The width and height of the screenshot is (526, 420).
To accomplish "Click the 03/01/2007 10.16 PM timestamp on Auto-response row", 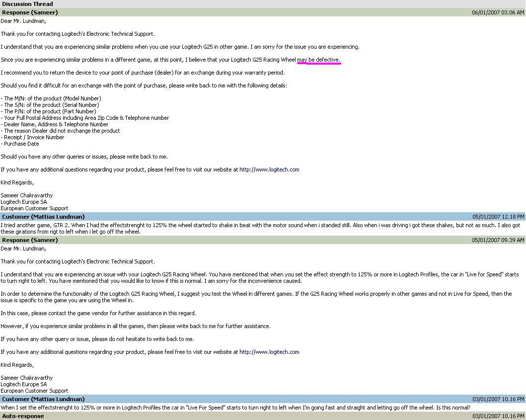I will pyautogui.click(x=498, y=416).
